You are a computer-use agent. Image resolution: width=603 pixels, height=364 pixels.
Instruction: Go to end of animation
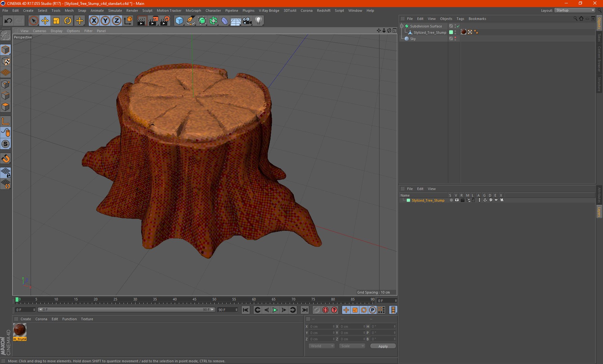[305, 310]
